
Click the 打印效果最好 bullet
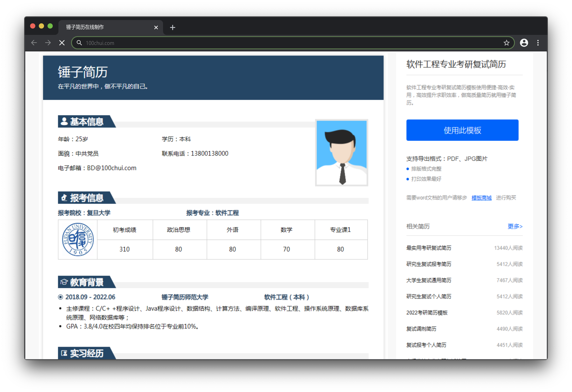[x=426, y=179]
